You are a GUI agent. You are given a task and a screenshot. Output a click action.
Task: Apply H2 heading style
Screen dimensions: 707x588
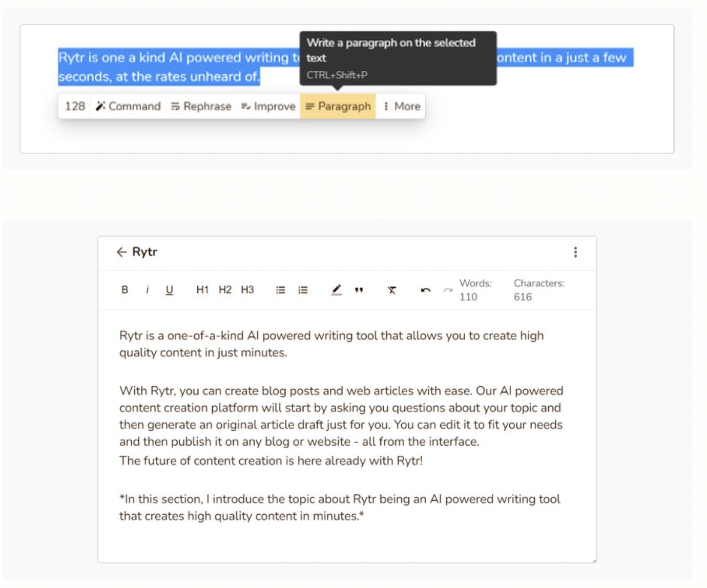pyautogui.click(x=225, y=290)
